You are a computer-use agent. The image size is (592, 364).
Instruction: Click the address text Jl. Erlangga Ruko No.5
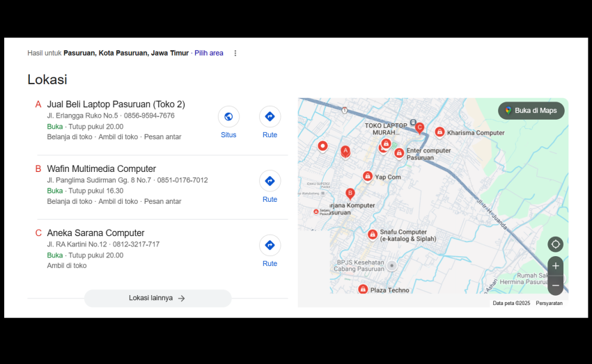click(82, 116)
